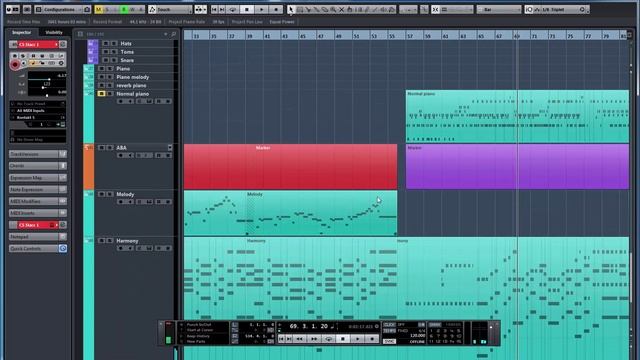Click Record on the floating transport panel
The image size is (640, 360).
(372, 339)
